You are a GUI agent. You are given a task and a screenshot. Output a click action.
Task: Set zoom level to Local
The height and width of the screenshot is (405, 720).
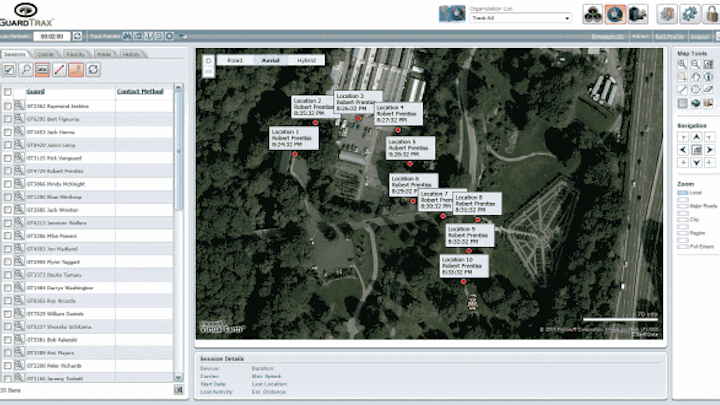683,193
